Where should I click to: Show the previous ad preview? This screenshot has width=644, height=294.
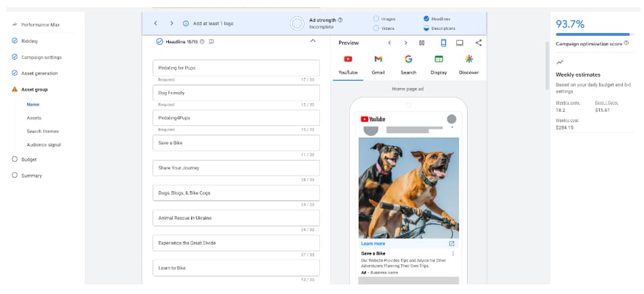pos(389,43)
